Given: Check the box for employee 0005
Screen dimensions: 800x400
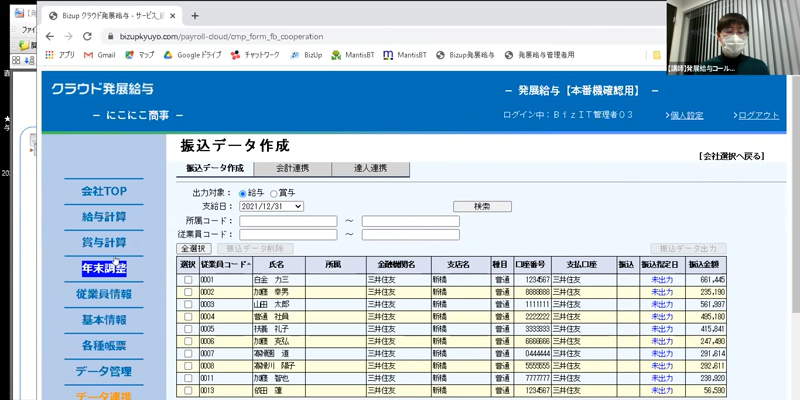Looking at the screenshot, I should click(188, 329).
